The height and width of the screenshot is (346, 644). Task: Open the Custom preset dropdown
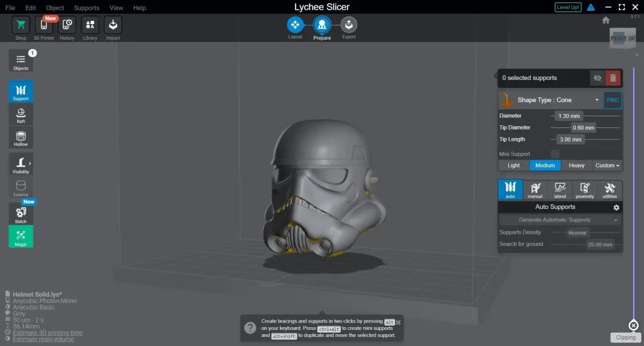tap(608, 165)
